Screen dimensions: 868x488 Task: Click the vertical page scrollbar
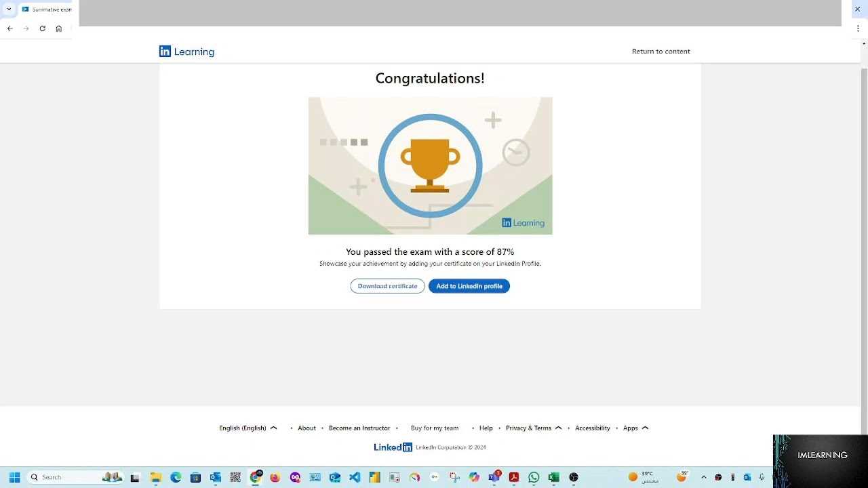pyautogui.click(x=864, y=251)
